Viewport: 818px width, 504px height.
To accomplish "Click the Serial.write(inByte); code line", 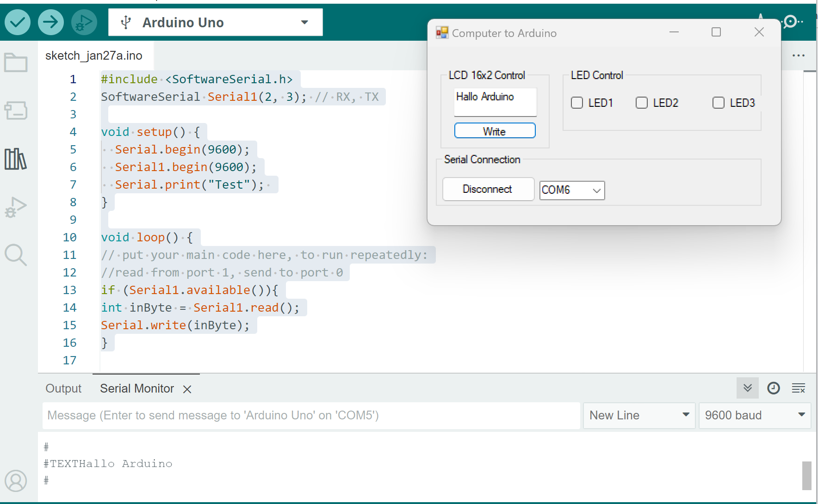I will (x=175, y=325).
